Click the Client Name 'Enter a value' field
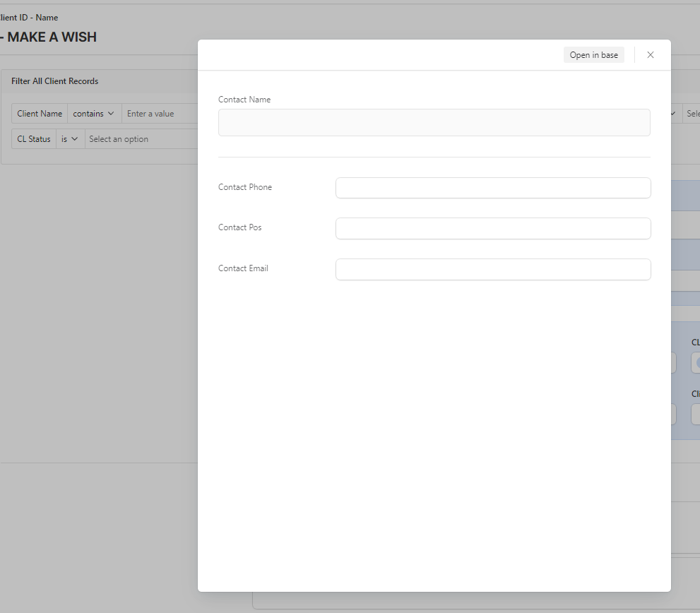This screenshot has height=613, width=700. pos(160,114)
